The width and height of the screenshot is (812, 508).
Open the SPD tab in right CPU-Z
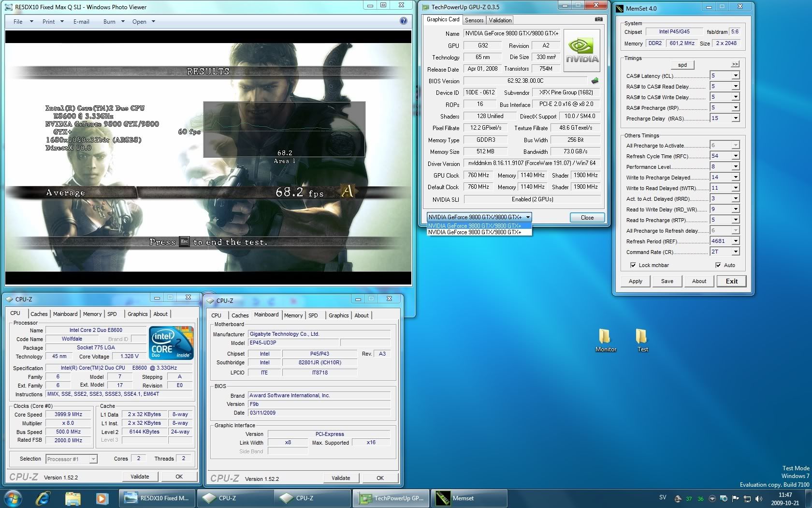point(313,315)
